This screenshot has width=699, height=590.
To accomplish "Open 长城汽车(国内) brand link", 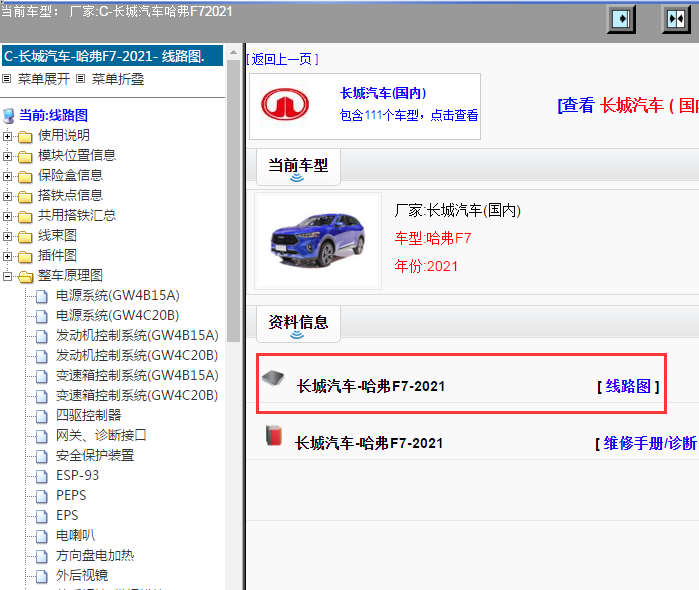I will coord(383,93).
